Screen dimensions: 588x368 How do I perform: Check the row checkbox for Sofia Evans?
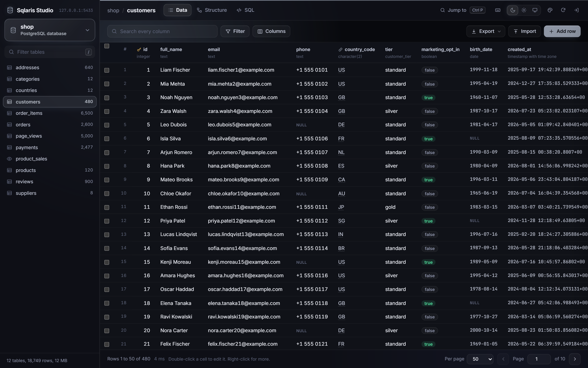tap(107, 248)
